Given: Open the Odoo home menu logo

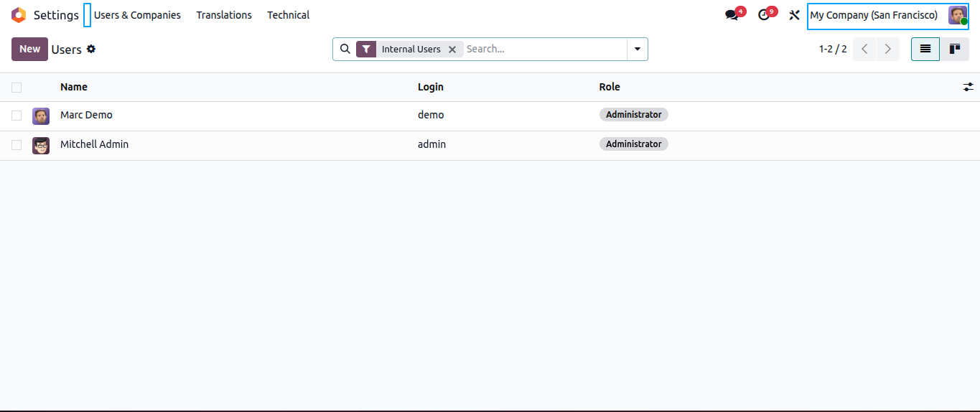Looking at the screenshot, I should coord(19,15).
